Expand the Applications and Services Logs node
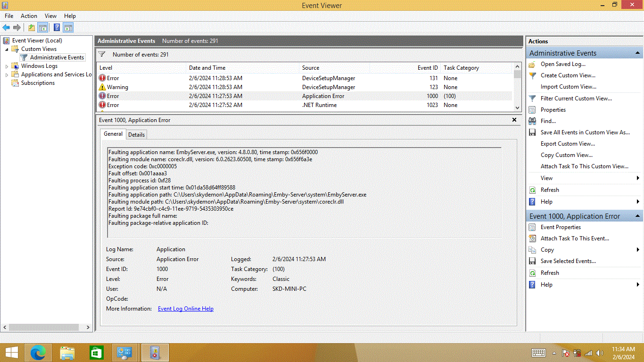This screenshot has width=644, height=362. coord(7,75)
